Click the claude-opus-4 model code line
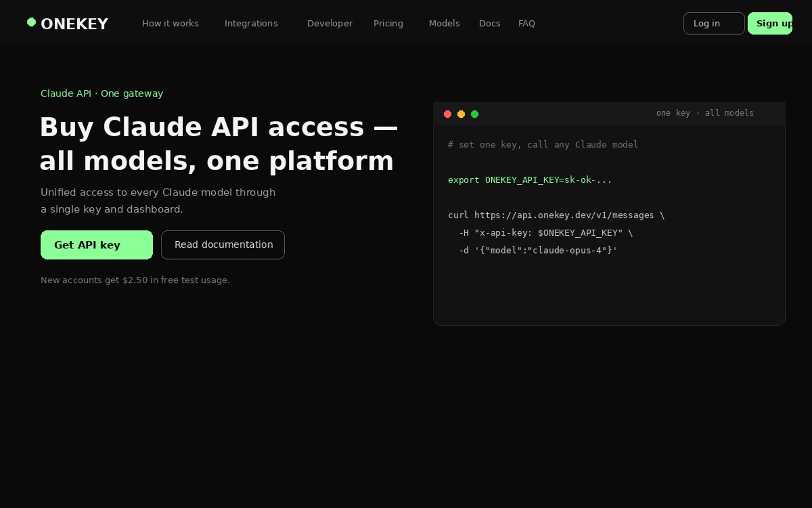Screen dimensions: 812x508 (x=538, y=250)
